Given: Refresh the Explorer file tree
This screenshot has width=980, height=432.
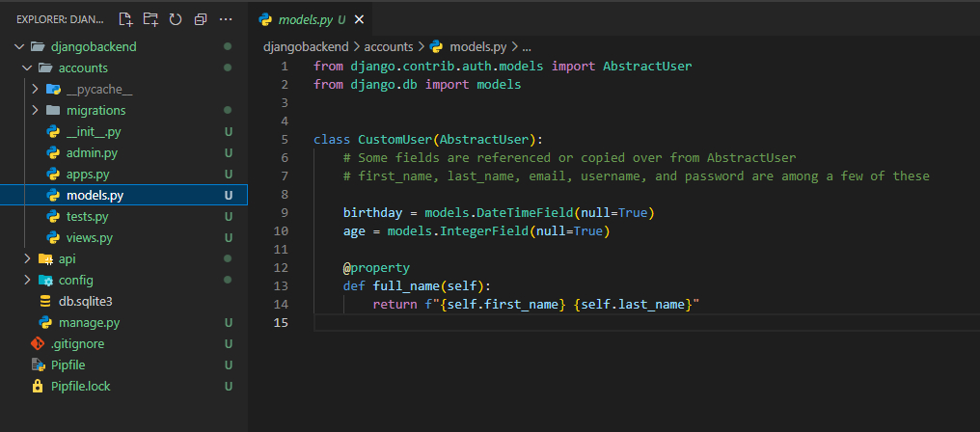Looking at the screenshot, I should coord(175,19).
